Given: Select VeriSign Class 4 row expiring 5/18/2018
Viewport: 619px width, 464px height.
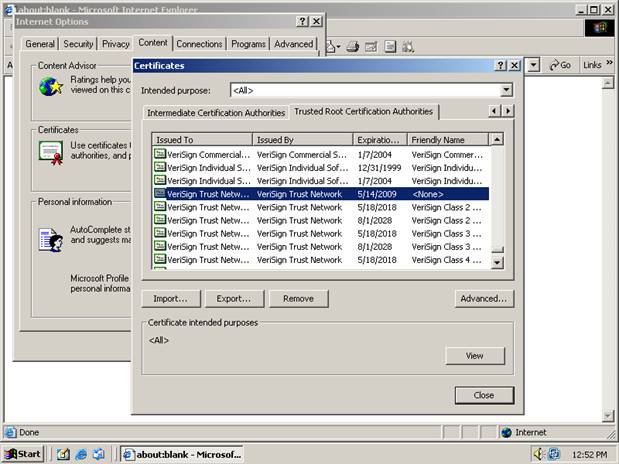Looking at the screenshot, I should pyautogui.click(x=321, y=259).
